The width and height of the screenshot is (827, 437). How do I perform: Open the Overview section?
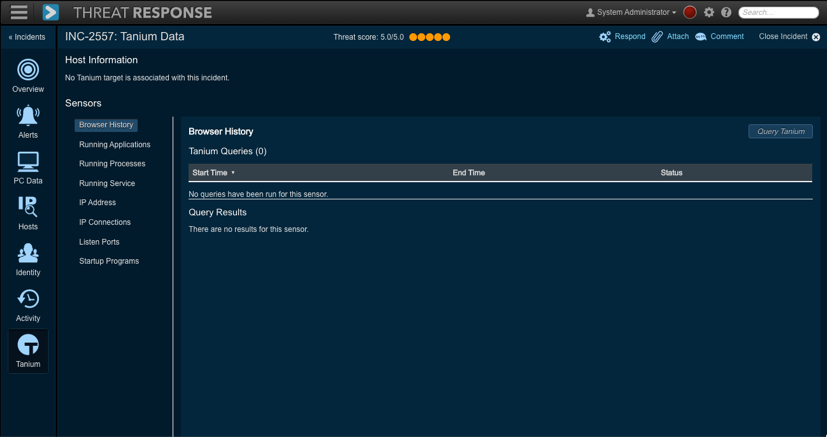click(28, 76)
